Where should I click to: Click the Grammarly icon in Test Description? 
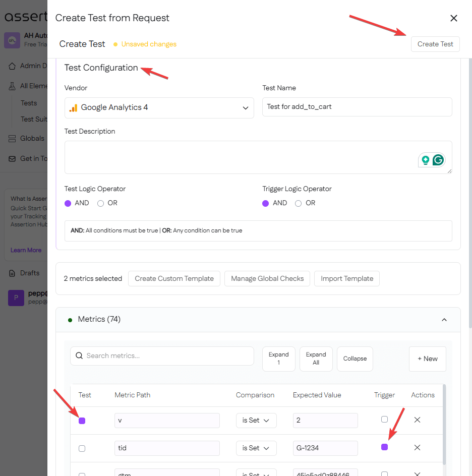438,160
